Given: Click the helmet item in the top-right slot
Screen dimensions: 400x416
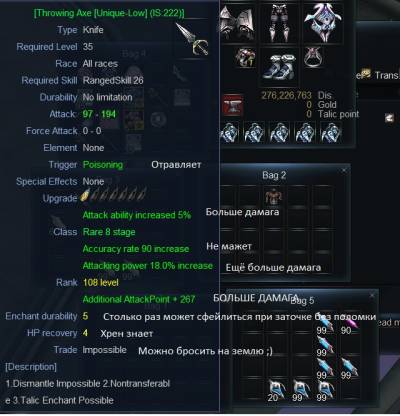Looking at the screenshot, I should (323, 23).
